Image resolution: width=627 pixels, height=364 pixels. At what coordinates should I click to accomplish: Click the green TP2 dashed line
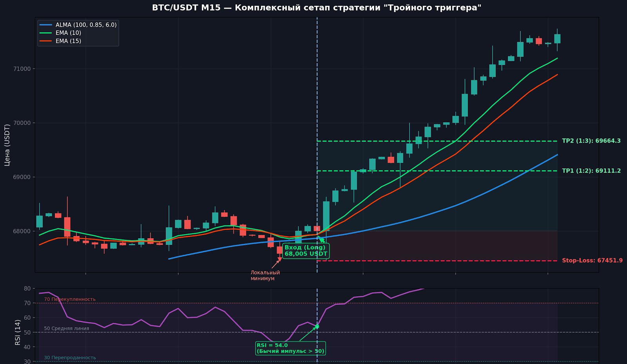[x=437, y=141]
